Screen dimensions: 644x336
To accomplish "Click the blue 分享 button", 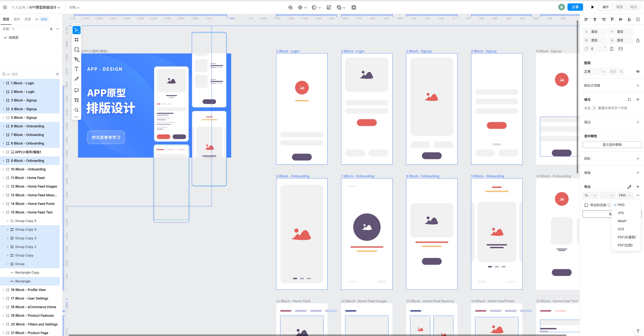I will tap(575, 7).
